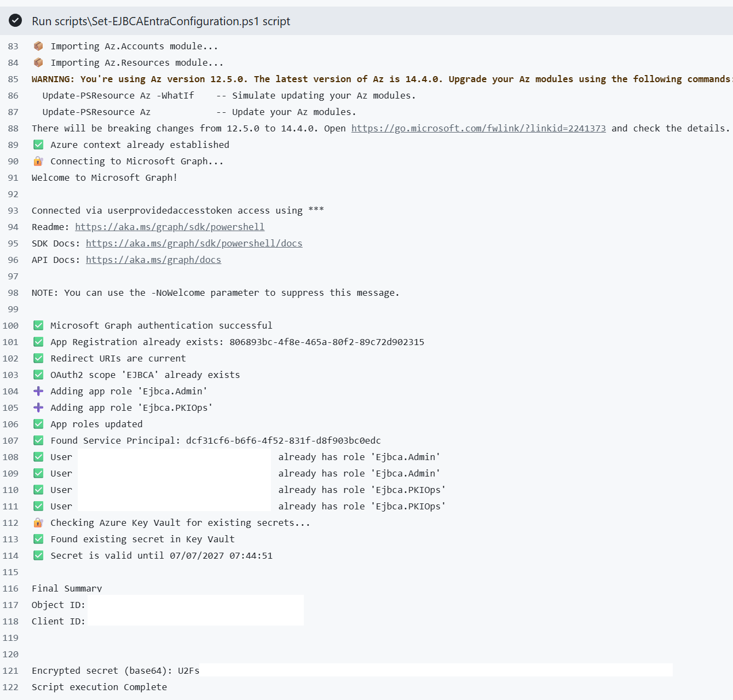
Task: Click plus icon on Adding app role 'Ejbca.Admin'
Action: click(38, 391)
